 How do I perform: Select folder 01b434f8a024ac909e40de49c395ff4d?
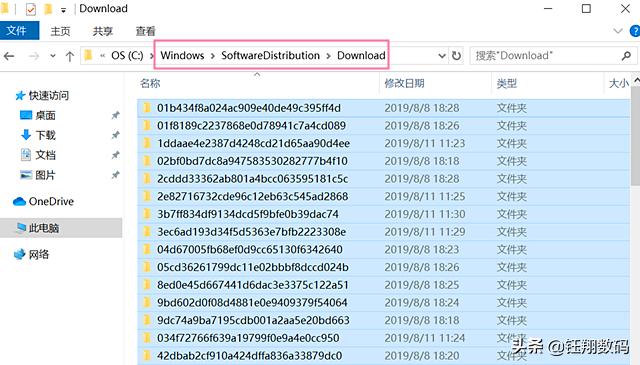tap(384, 108)
